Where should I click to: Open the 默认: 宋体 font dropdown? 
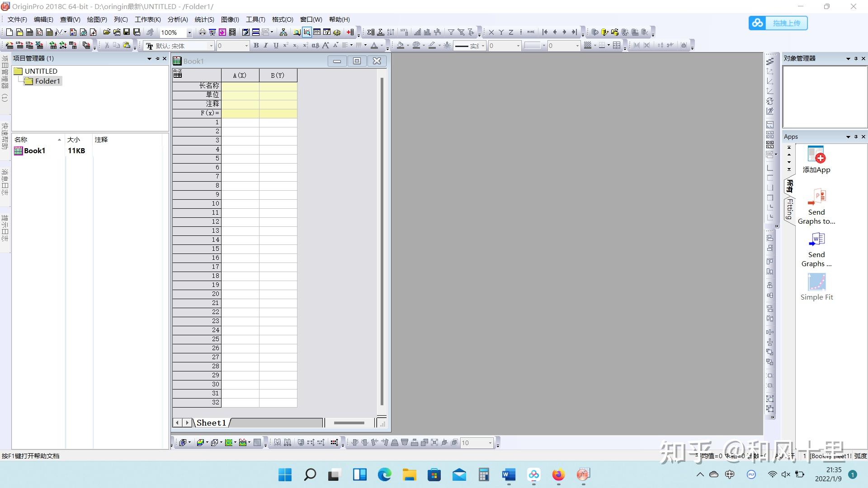coord(211,46)
